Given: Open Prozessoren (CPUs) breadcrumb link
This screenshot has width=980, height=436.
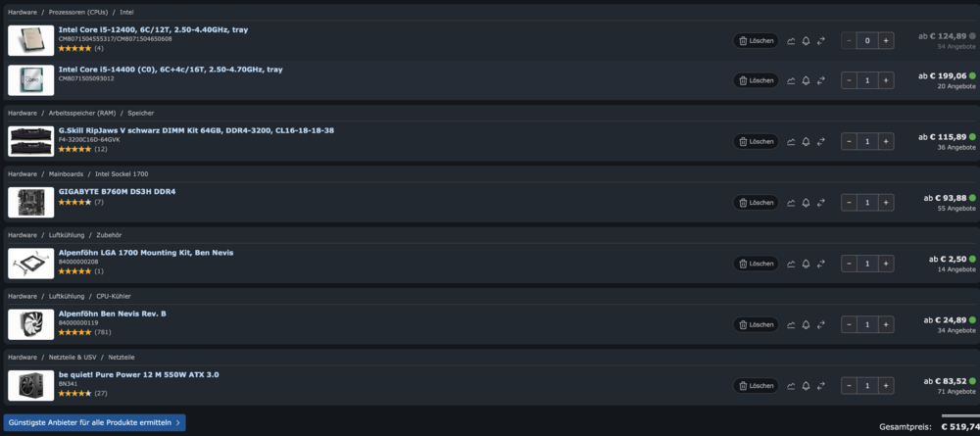Looking at the screenshot, I should click(x=78, y=12).
